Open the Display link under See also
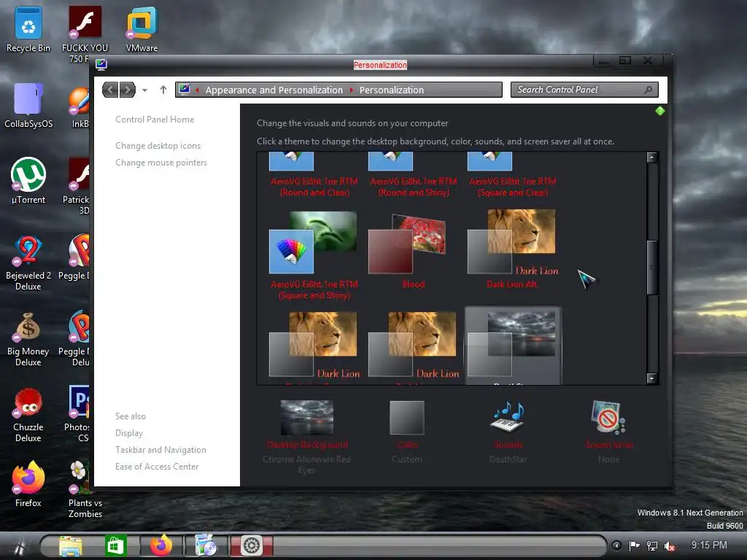747x560 pixels. 128,433
